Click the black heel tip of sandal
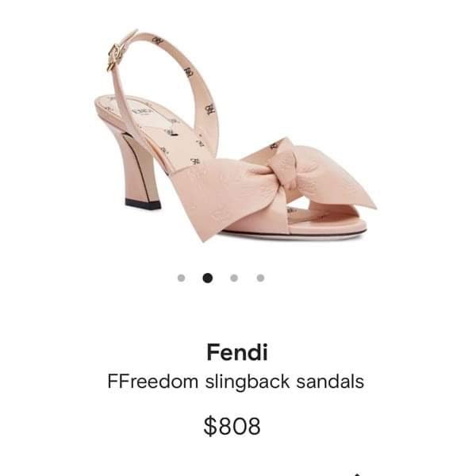This screenshot has height=476, width=472. pos(143,204)
